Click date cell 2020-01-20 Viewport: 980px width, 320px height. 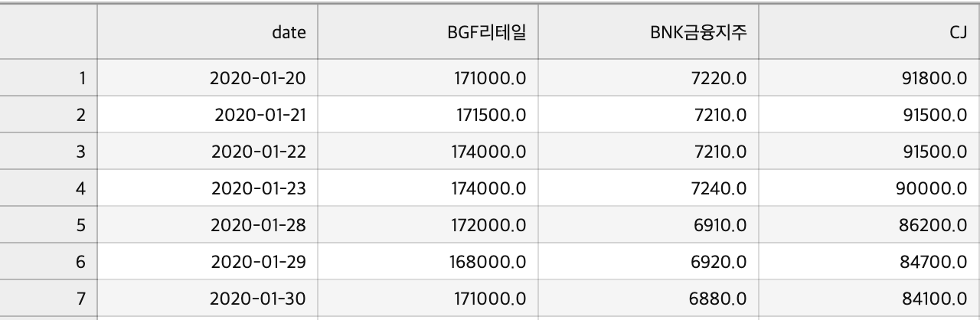[207, 77]
